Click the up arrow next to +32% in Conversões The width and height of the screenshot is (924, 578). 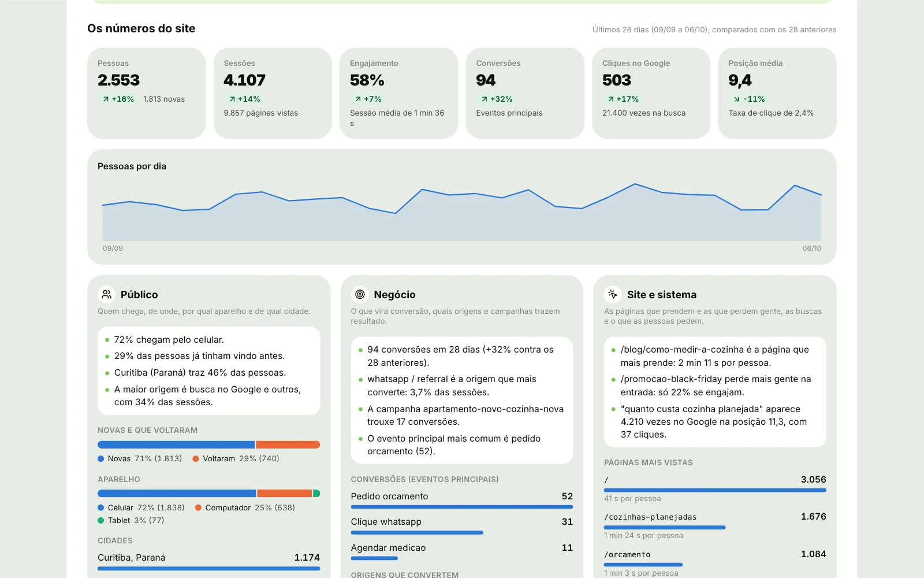click(x=485, y=99)
